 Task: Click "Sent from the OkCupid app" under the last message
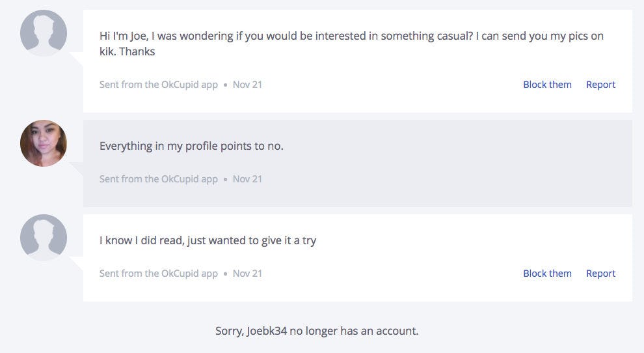coord(158,274)
